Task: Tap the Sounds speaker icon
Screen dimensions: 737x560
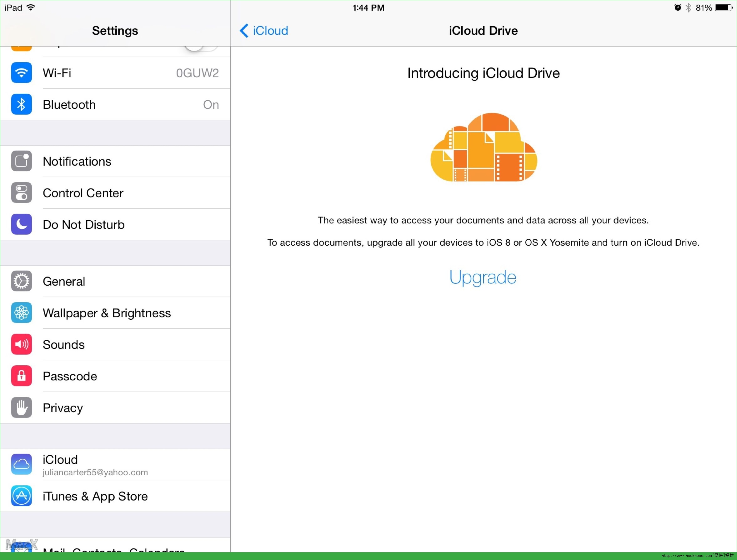Action: click(21, 344)
